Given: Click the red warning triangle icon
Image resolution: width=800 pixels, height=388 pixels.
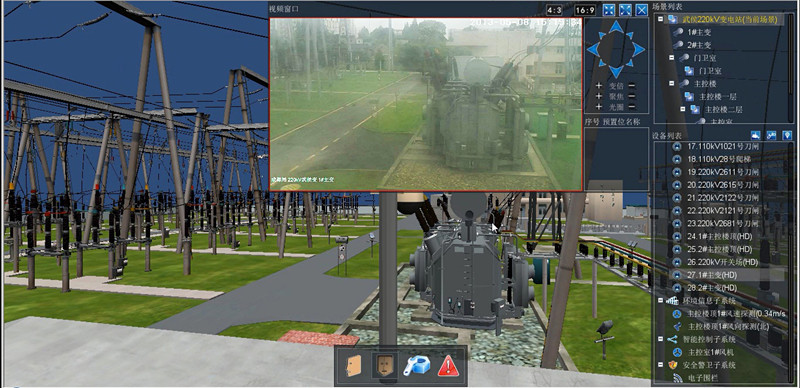Looking at the screenshot, I should pos(448,366).
